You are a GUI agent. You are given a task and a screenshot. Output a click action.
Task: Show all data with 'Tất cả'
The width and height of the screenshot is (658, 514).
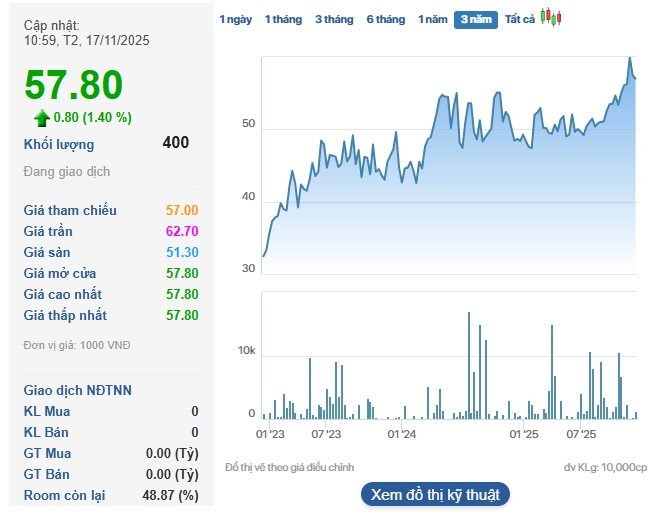point(520,20)
